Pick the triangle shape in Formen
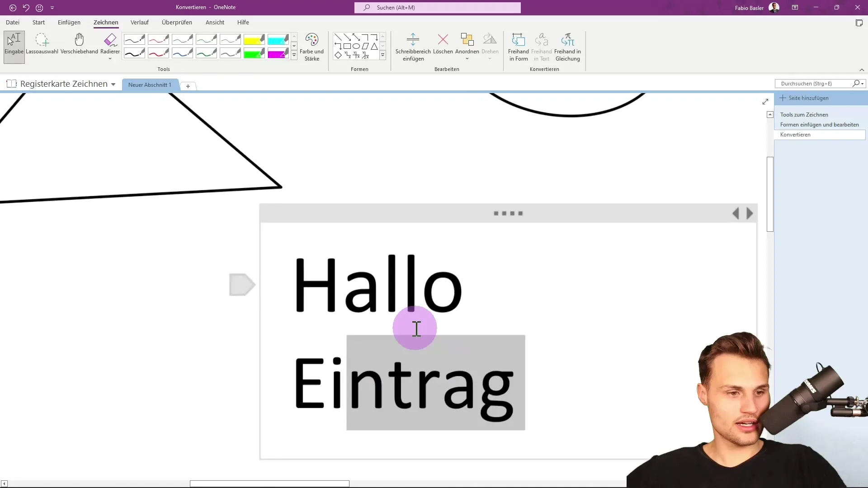Screen dimensions: 868x488 click(x=374, y=46)
